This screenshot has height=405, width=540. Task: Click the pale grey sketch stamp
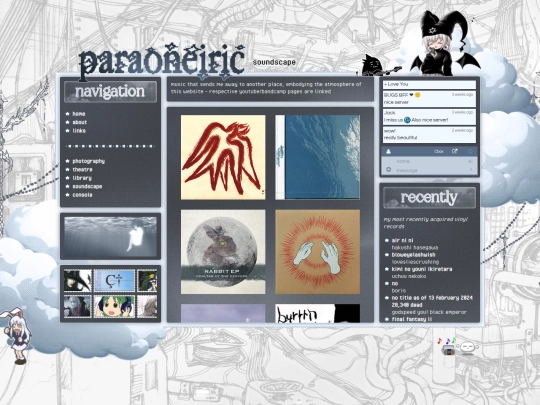coord(147,306)
